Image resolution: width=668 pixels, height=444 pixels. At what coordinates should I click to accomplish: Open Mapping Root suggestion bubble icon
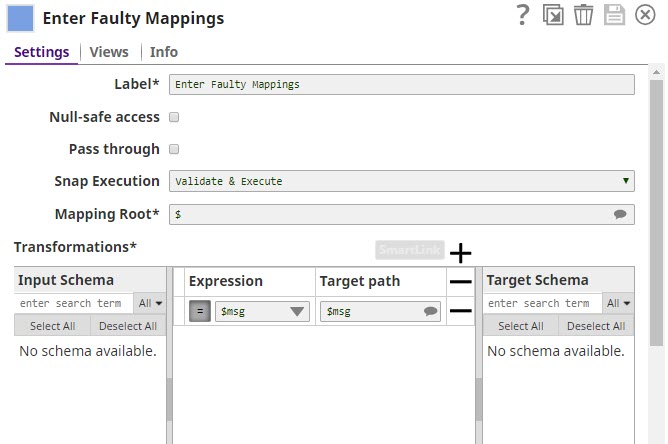[620, 214]
